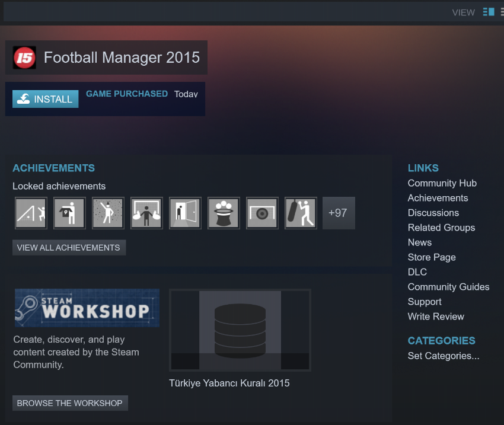Click the Steam Workshop description text

tap(76, 352)
